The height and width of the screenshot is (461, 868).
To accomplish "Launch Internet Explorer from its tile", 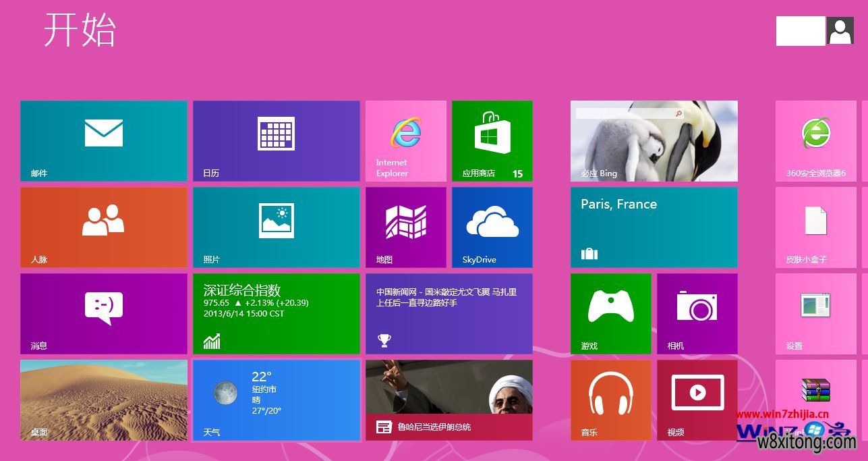I will click(x=405, y=140).
